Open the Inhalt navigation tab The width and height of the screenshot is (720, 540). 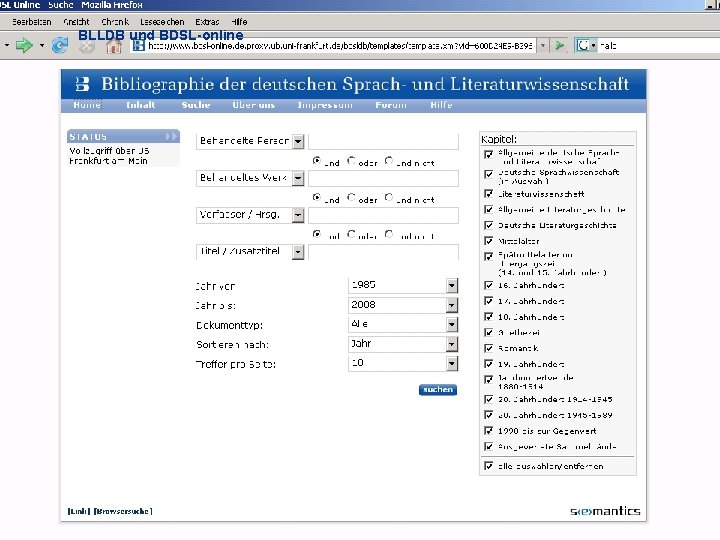(x=141, y=105)
